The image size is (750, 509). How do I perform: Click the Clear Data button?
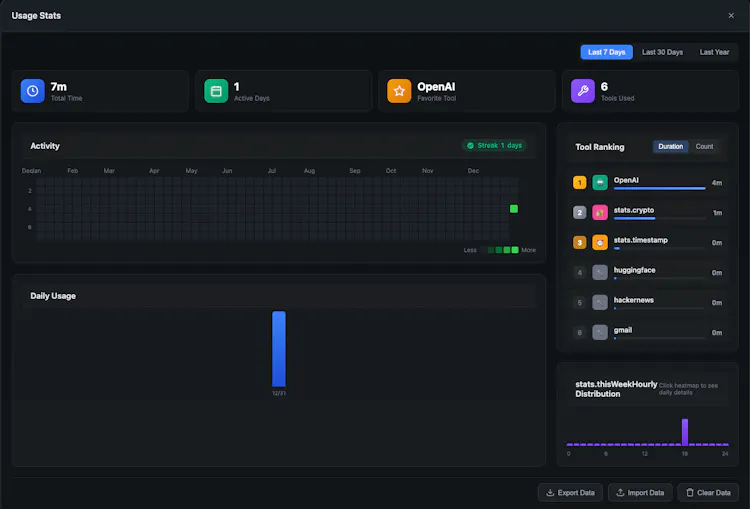point(708,492)
